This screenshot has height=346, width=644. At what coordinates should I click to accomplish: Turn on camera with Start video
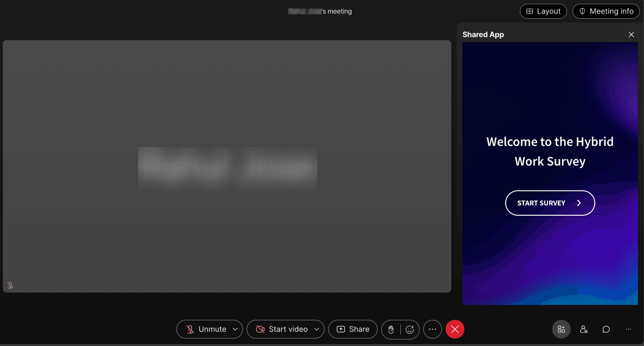tap(281, 329)
